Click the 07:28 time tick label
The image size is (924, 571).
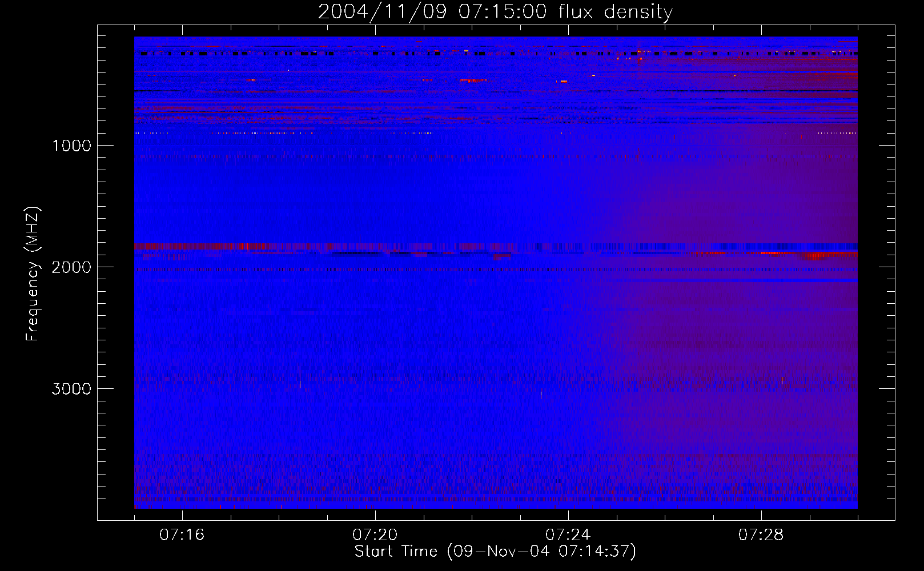click(761, 535)
